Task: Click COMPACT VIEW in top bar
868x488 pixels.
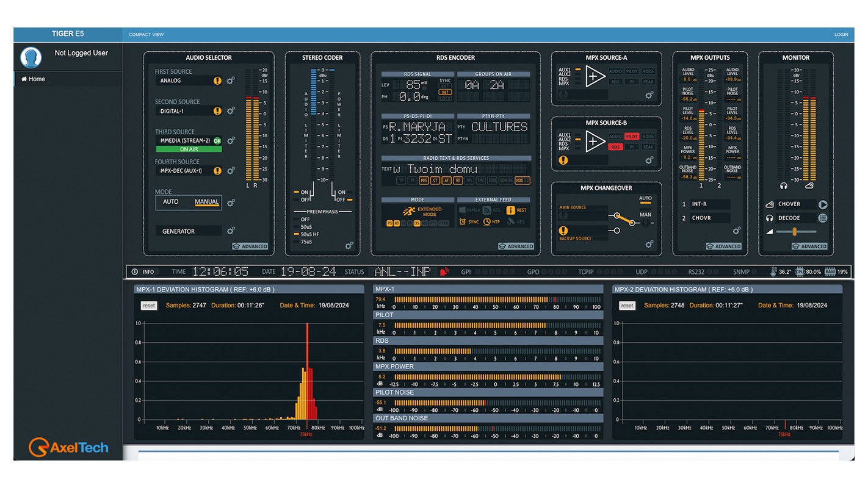Action: click(x=146, y=35)
